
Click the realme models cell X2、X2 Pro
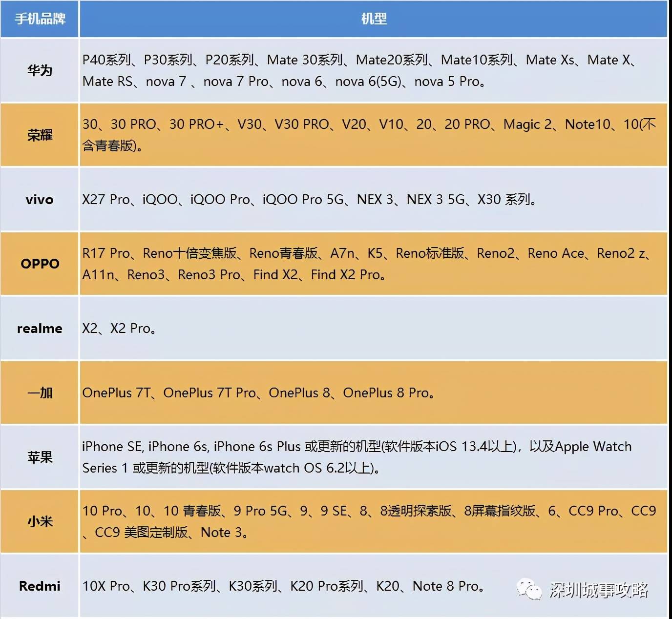click(x=374, y=329)
